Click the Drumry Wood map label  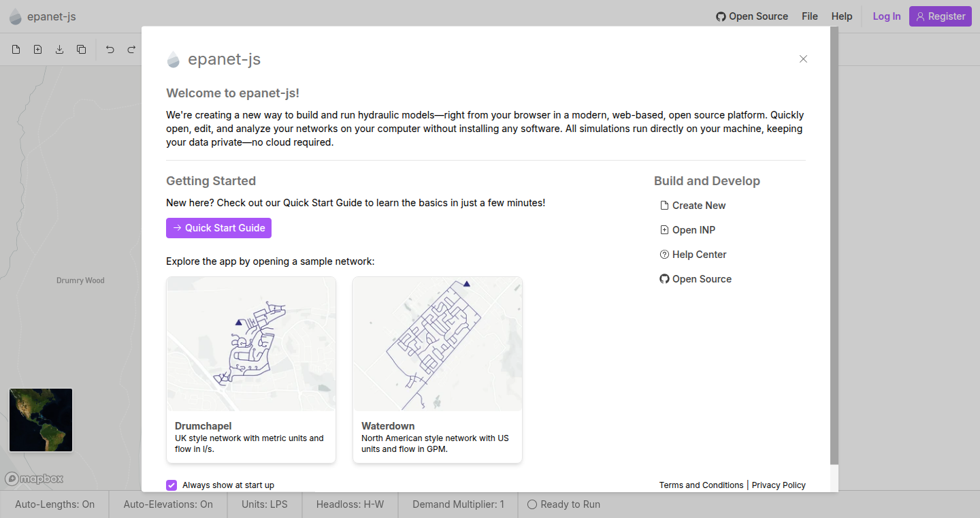click(80, 280)
